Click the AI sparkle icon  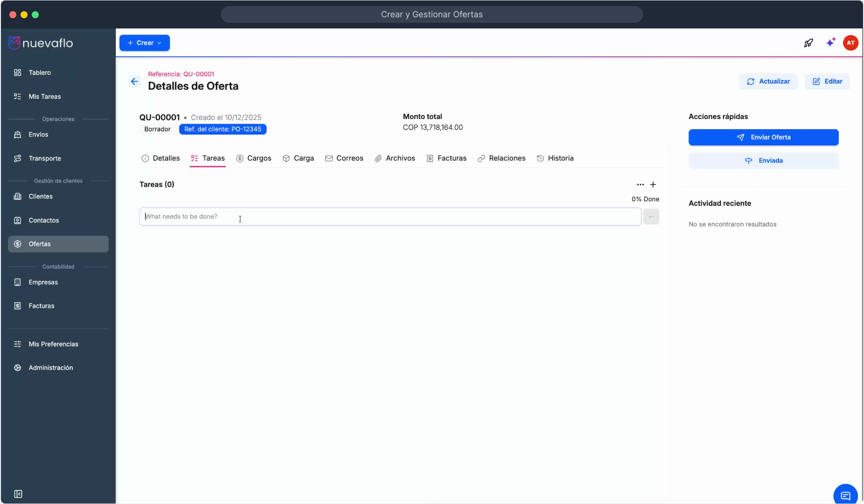click(x=830, y=42)
